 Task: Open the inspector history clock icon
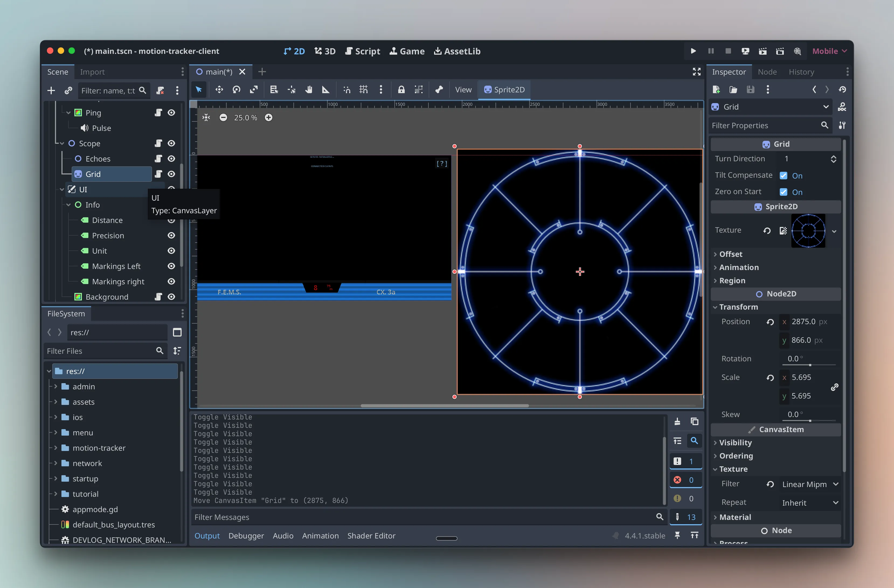(x=842, y=89)
